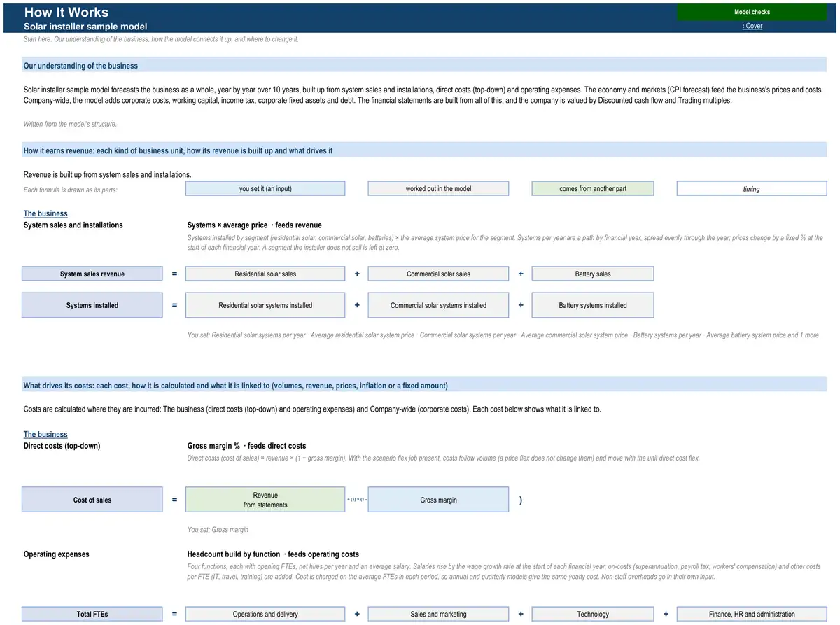Select the 'you set it (an input)' legend box
This screenshot has height=625, width=840.
[265, 189]
